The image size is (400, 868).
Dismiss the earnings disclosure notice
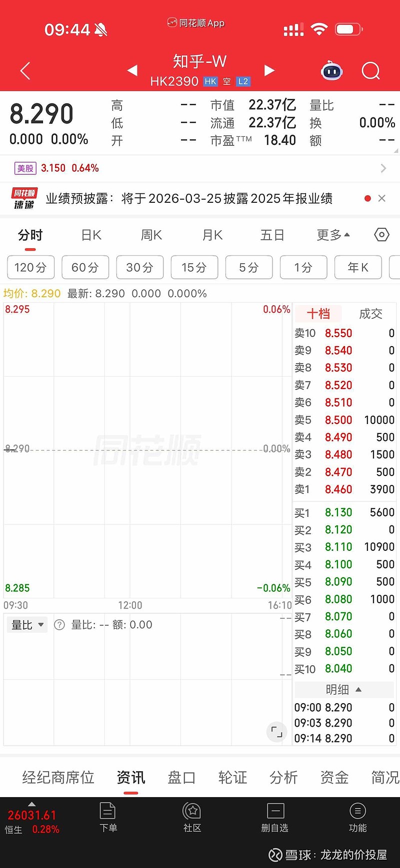[x=382, y=198]
